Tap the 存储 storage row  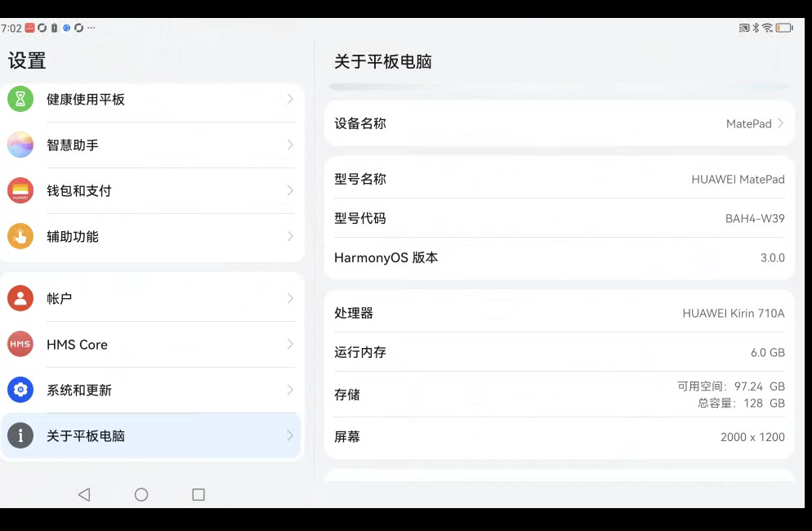pyautogui.click(x=560, y=395)
